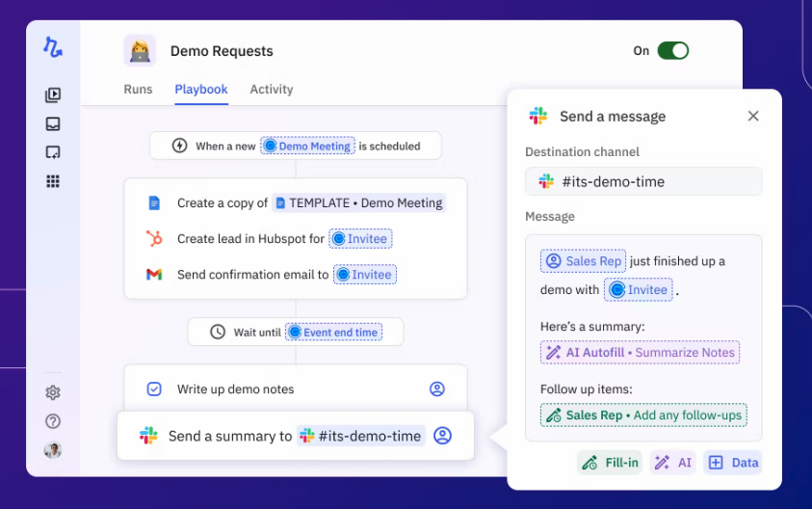Image resolution: width=812 pixels, height=509 pixels.
Task: Click the app logo in the sidebar
Action: point(52,46)
